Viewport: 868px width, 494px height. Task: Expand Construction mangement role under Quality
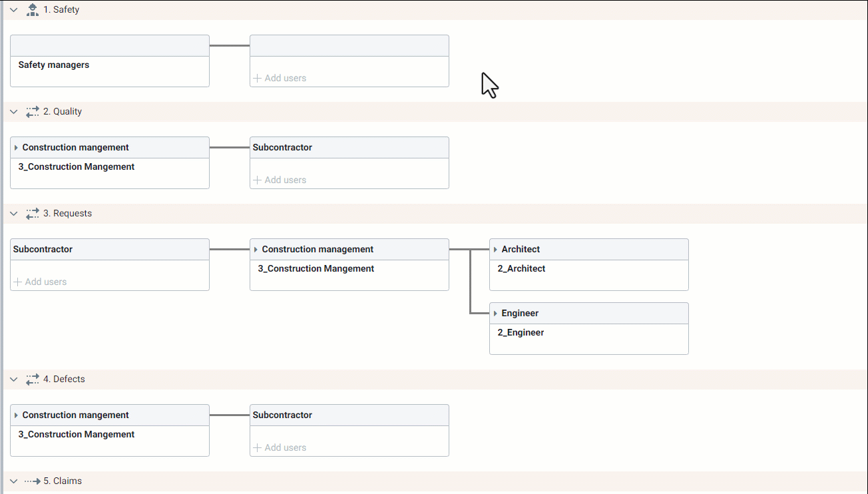(x=16, y=148)
